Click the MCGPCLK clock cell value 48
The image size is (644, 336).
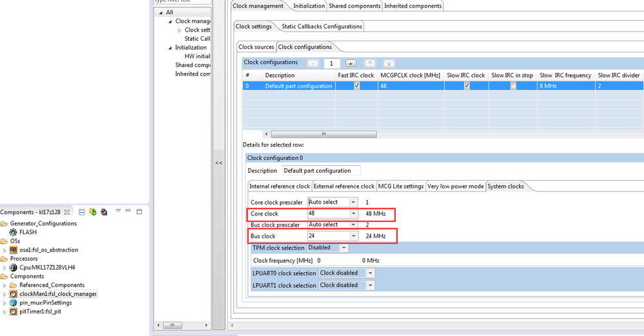point(411,86)
